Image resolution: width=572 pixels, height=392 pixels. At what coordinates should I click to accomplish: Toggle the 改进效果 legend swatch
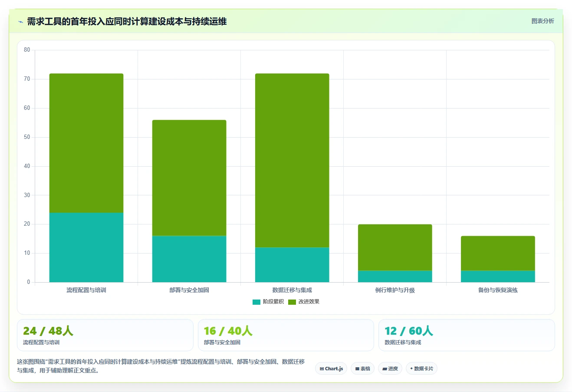(x=292, y=302)
